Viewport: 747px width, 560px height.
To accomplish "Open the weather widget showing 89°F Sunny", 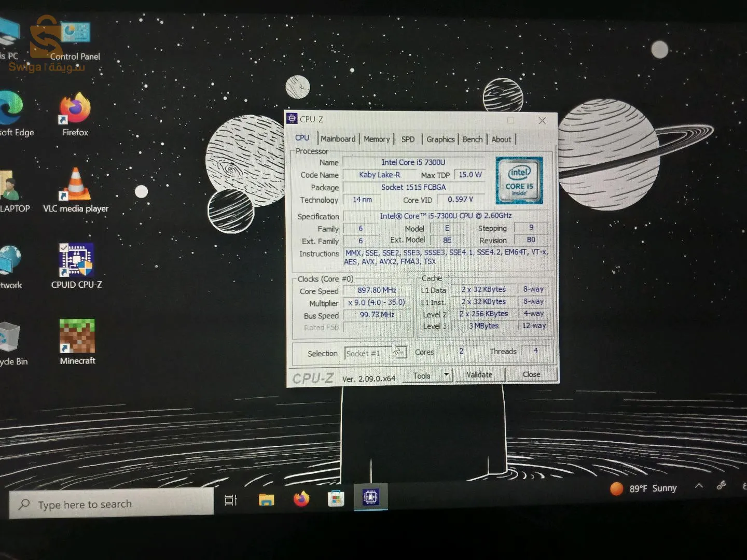I will point(643,487).
